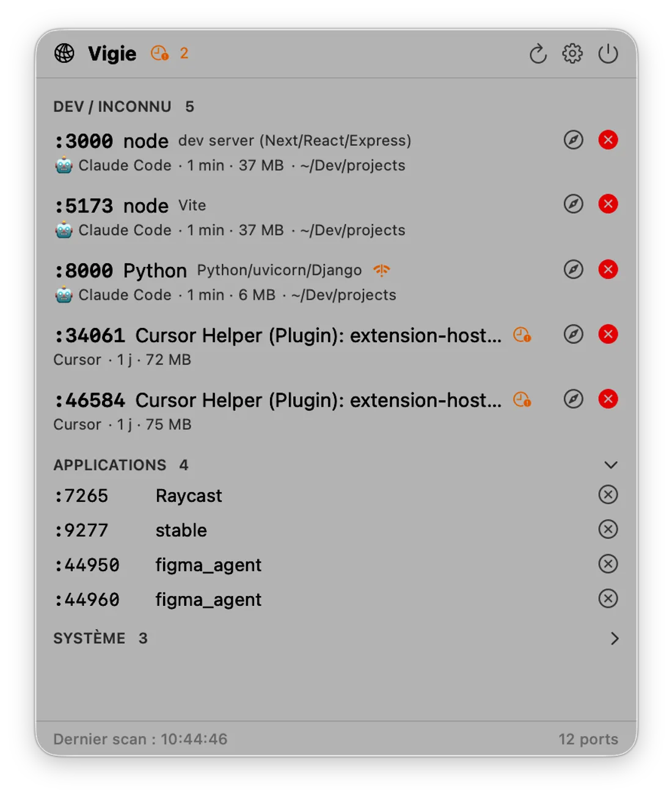672x797 pixels.
Task: Kill the Cursor Helper on port 34061
Action: (608, 334)
